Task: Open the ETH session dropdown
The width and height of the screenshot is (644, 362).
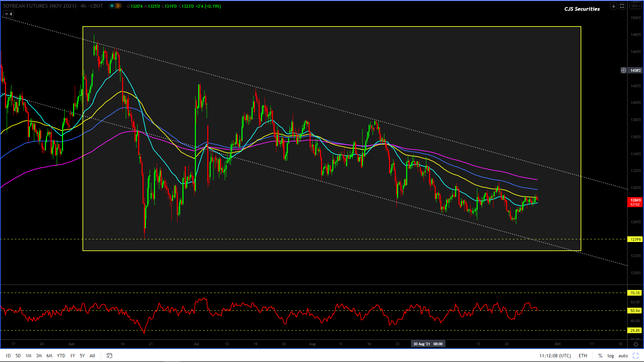Action: click(583, 356)
